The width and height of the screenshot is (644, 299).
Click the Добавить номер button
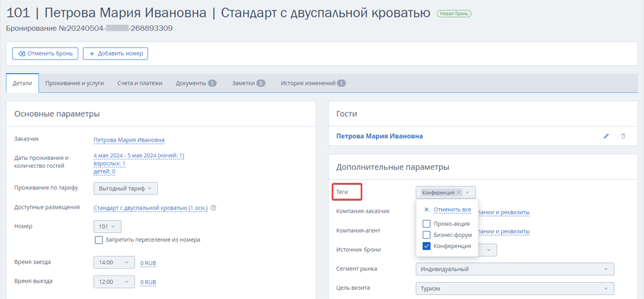click(x=115, y=54)
